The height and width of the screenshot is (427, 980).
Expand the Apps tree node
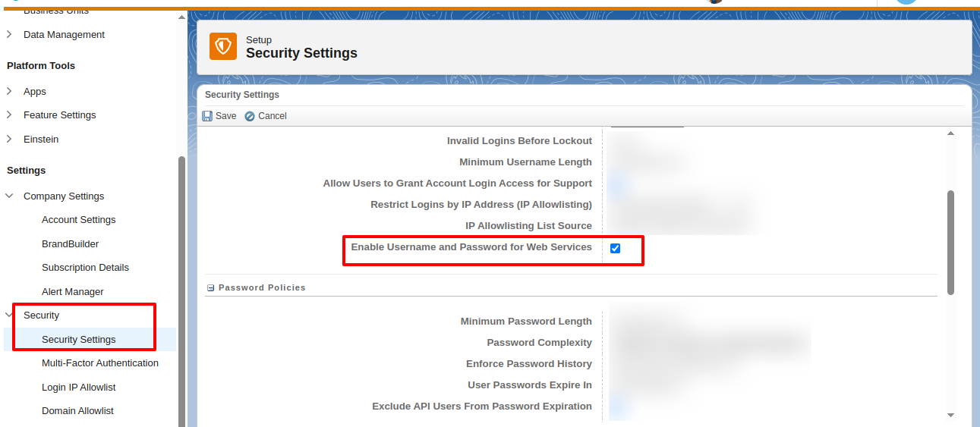click(x=9, y=91)
